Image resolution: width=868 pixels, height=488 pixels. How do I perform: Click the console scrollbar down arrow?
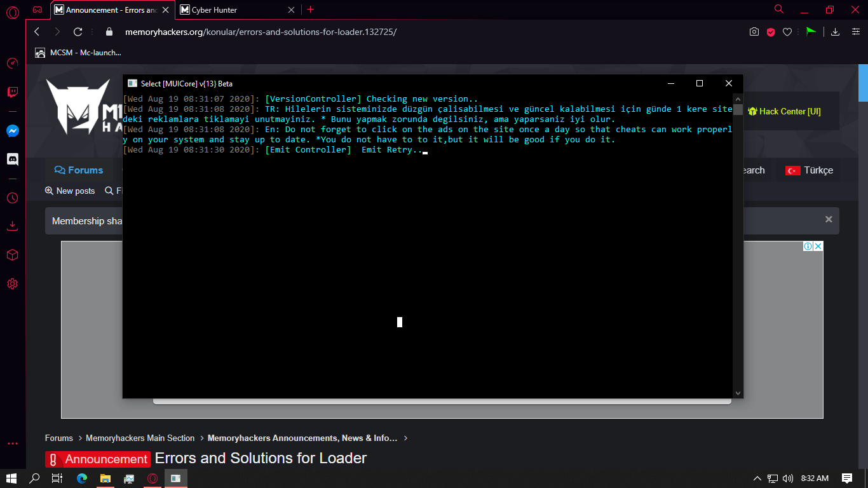[x=738, y=393]
